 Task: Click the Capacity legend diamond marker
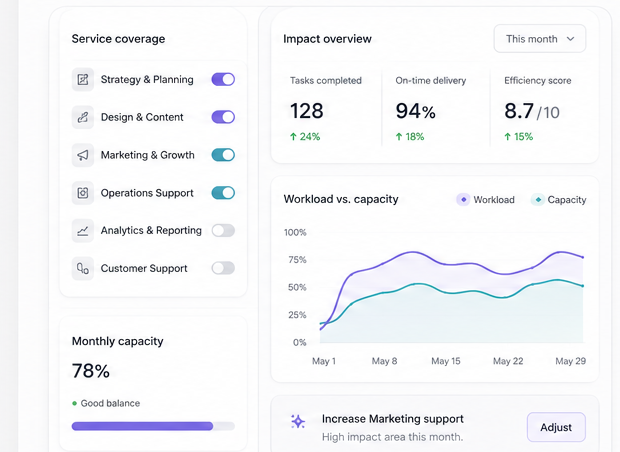538,200
